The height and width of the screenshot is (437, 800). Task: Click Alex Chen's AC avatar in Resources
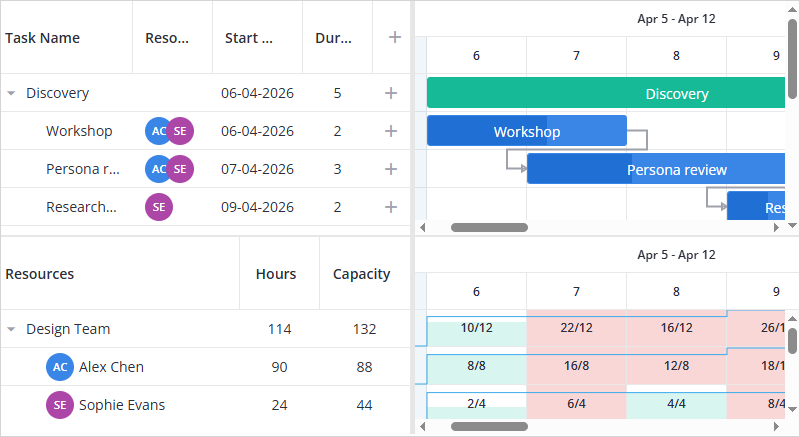(60, 367)
